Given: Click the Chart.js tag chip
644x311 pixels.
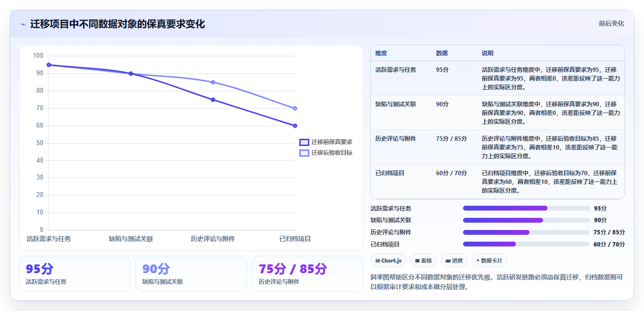Looking at the screenshot, I should (388, 261).
